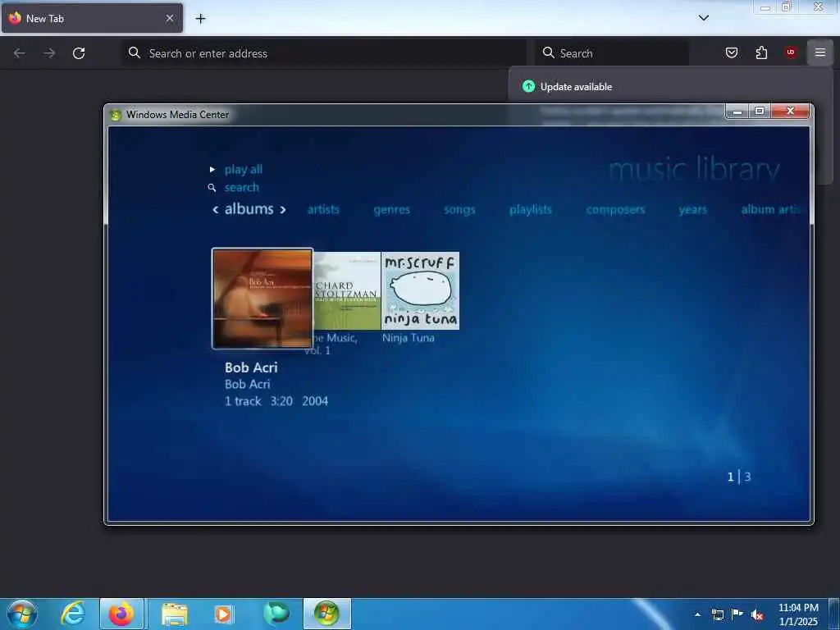Screen dimensions: 840x630
Task: Maximize the Windows Media Center window
Action: coord(760,111)
